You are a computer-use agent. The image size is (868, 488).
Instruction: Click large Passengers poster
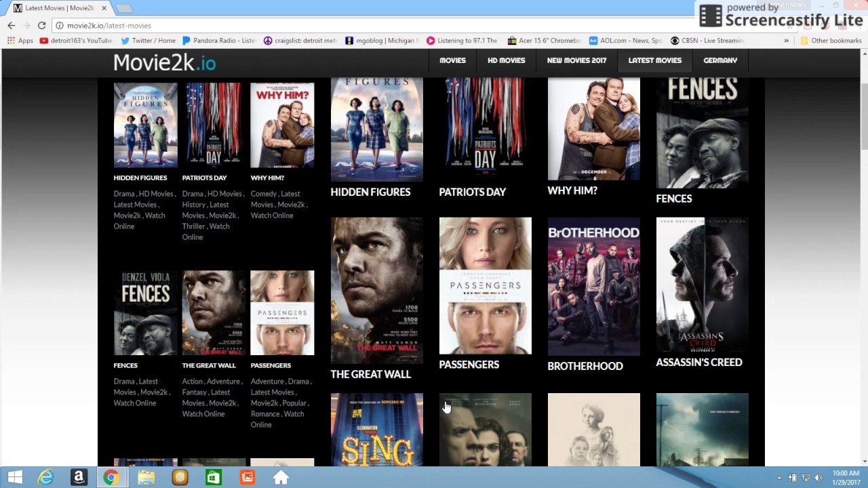coord(485,285)
